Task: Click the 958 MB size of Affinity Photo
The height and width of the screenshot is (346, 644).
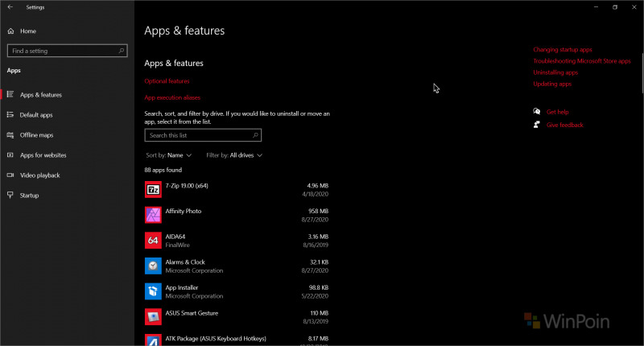Action: point(318,212)
